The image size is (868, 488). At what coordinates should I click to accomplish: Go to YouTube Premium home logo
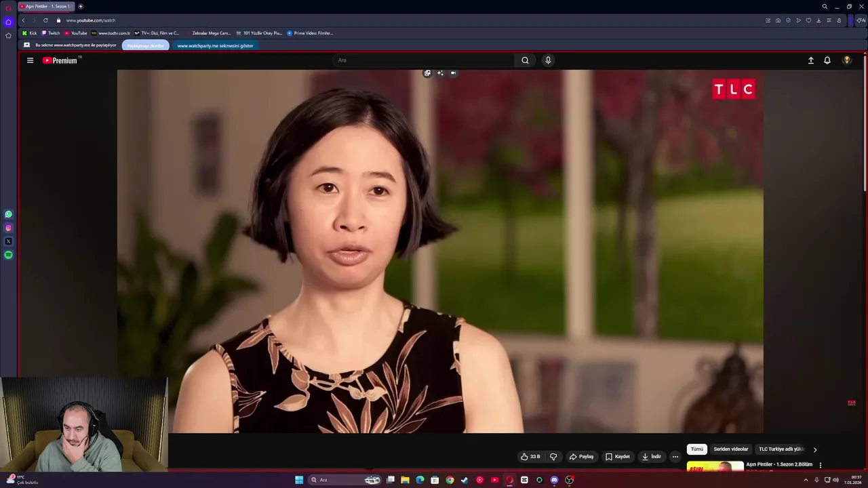[60, 60]
